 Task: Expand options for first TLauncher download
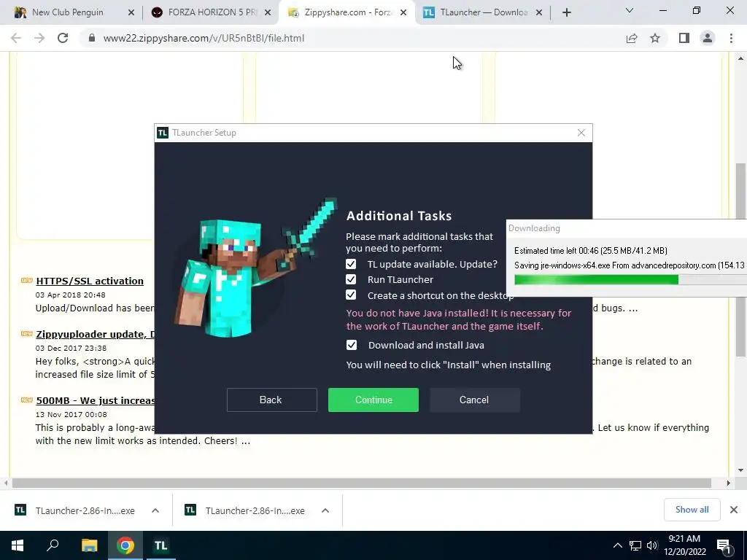[x=155, y=510]
